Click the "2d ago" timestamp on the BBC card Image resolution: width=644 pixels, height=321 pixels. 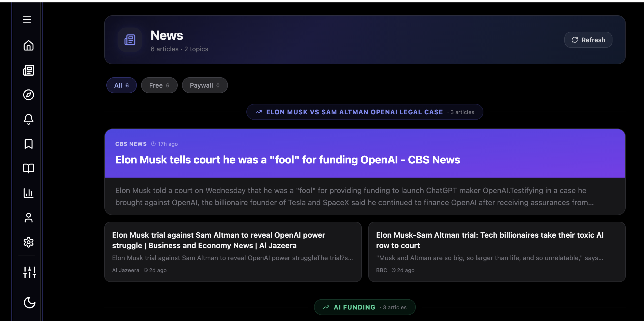click(x=406, y=270)
